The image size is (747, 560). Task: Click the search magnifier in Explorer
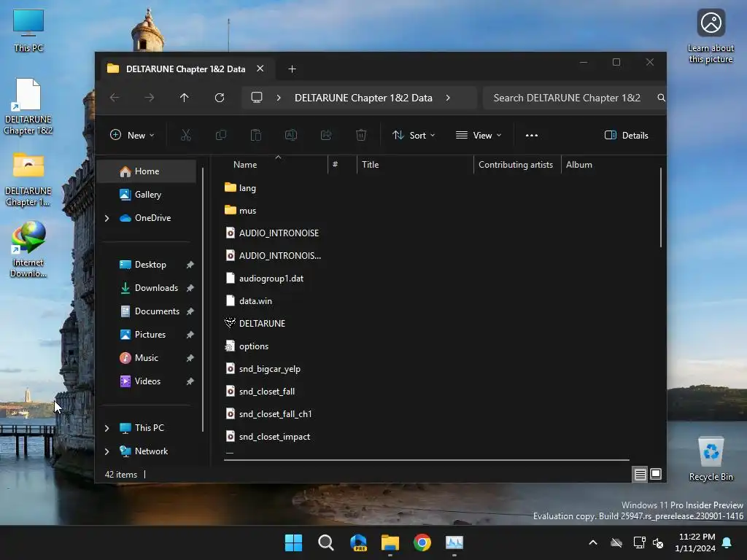click(x=661, y=98)
